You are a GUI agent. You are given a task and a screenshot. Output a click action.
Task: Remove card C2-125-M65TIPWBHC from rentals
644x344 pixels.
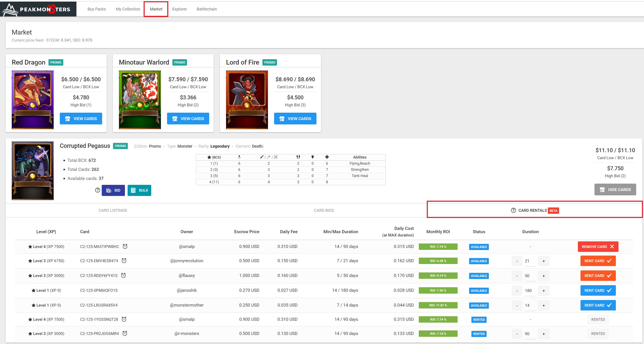[598, 247]
